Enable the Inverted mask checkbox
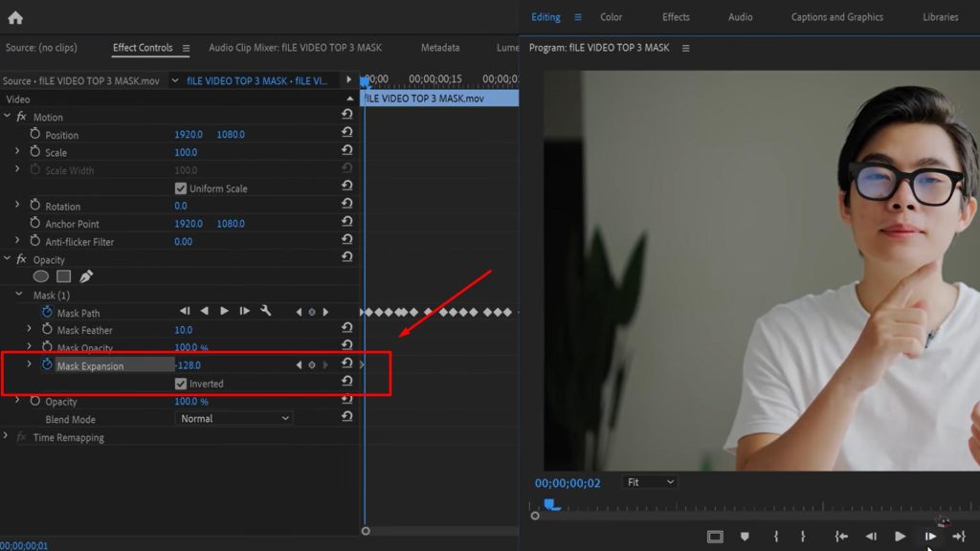The width and height of the screenshot is (980, 551). pyautogui.click(x=181, y=384)
